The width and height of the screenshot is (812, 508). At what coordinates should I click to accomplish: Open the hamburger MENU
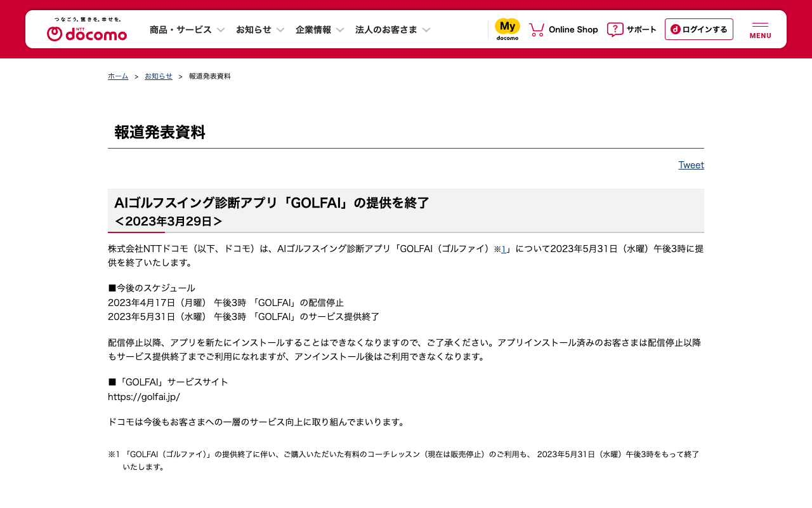760,30
